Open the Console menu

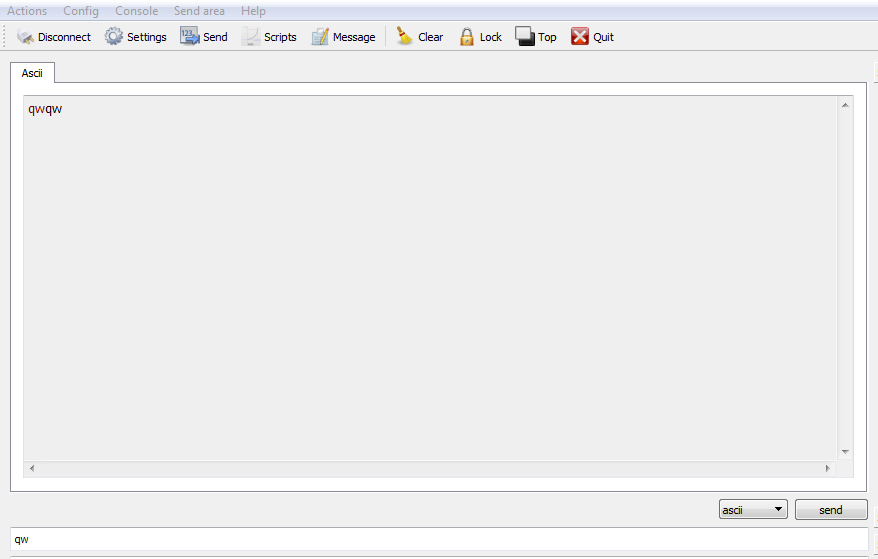137,11
